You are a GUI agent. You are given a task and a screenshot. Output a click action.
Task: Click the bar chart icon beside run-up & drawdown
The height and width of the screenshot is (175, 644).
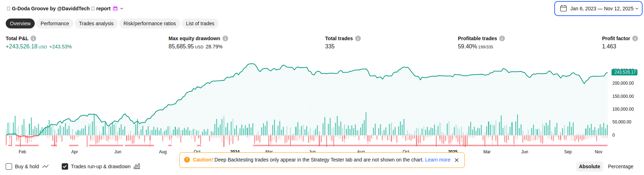pos(137,166)
